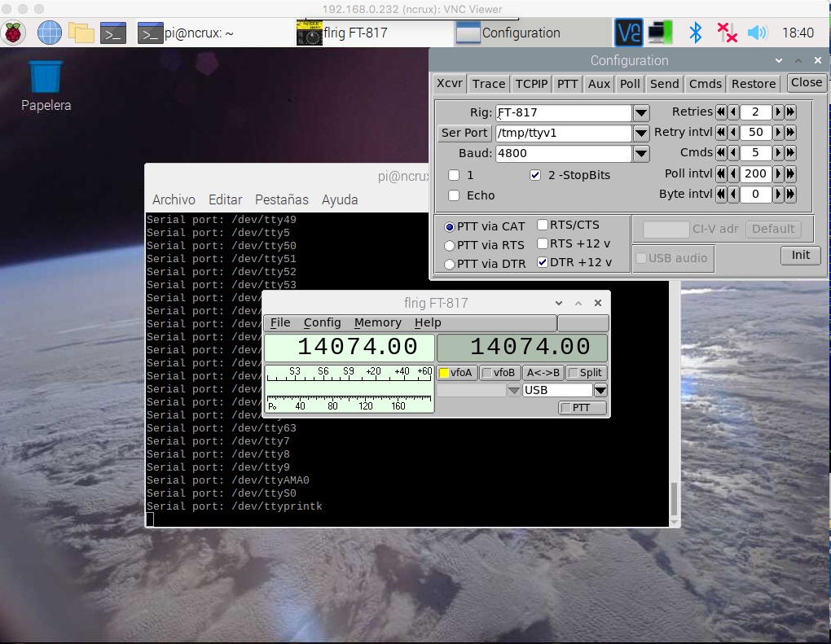Screen dimensions: 831x644
Task: Toggle the Split button
Action: pos(586,373)
